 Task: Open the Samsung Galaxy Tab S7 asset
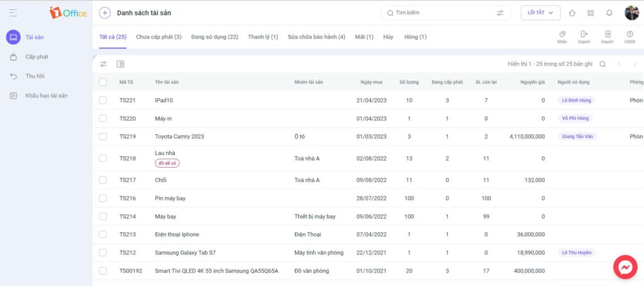click(186, 252)
